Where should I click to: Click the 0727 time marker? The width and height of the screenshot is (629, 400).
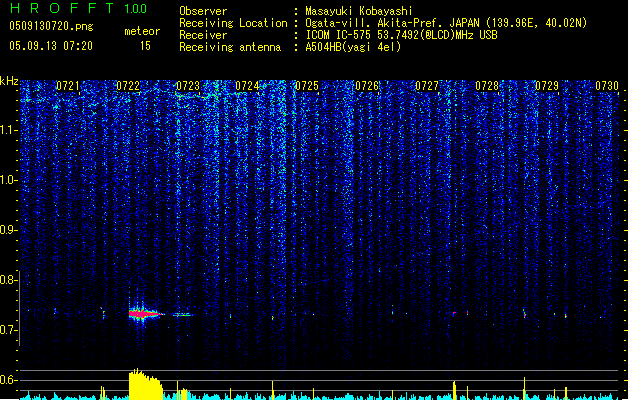pyautogui.click(x=427, y=86)
